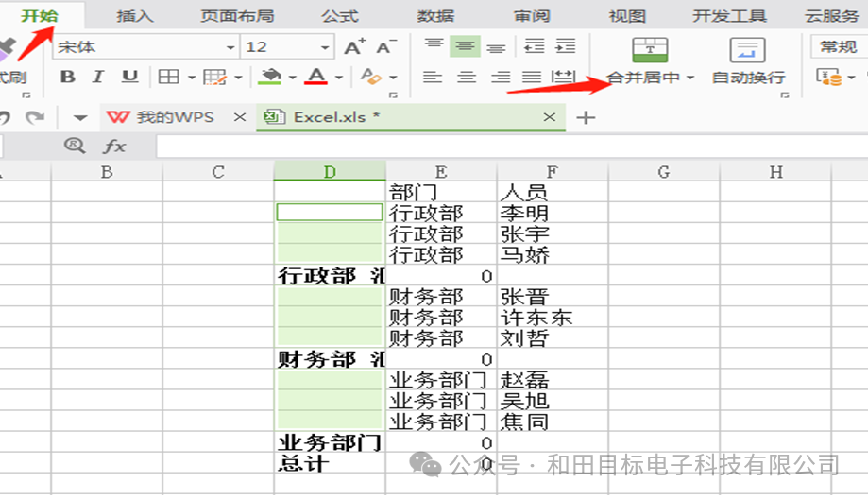Apply the fill color bucket
The height and width of the screenshot is (500, 868).
tap(269, 77)
